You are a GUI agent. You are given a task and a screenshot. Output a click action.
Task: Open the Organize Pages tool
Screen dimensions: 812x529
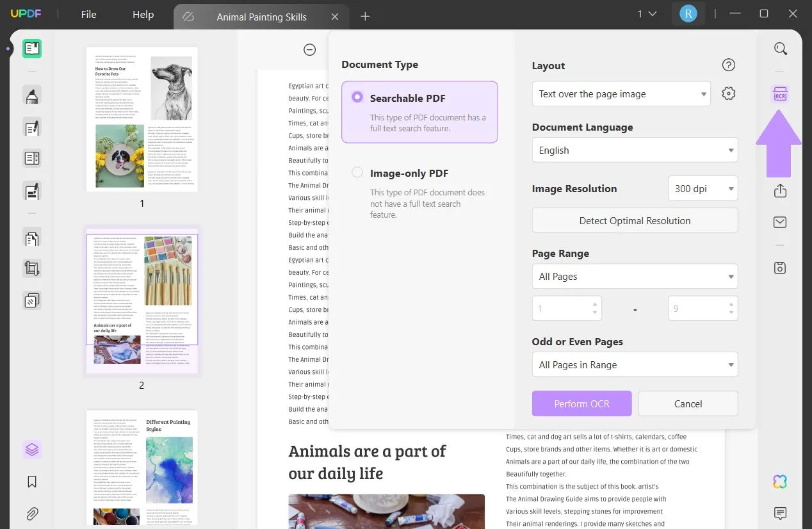click(x=32, y=158)
